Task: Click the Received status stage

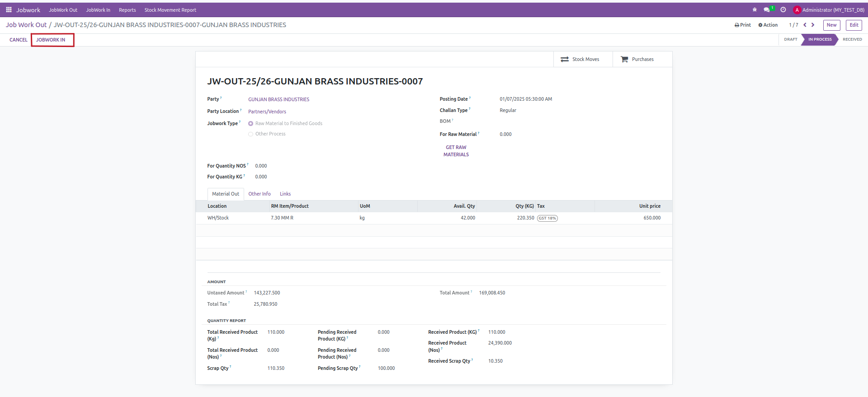Action: pos(852,39)
